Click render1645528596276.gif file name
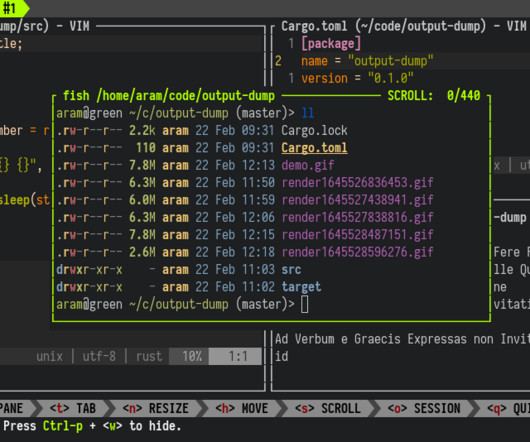This screenshot has height=442, width=530. point(357,252)
